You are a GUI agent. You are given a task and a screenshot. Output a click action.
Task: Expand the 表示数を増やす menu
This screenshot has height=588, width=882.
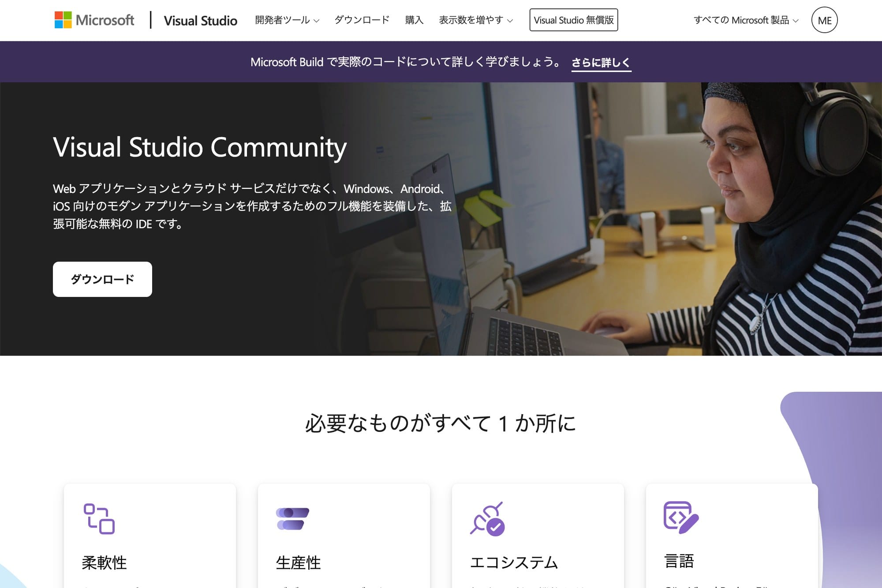click(x=476, y=20)
